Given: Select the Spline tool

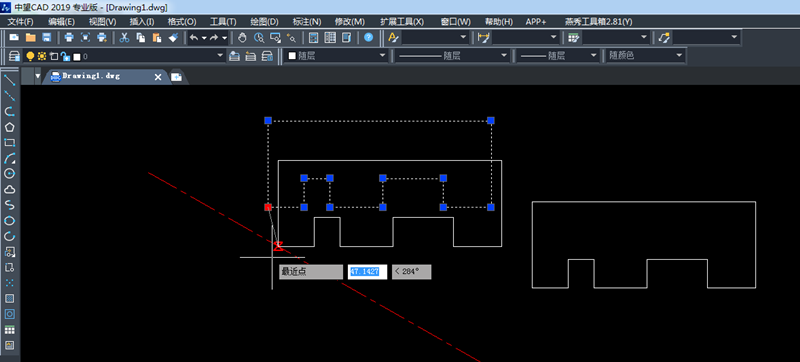Looking at the screenshot, I should [9, 205].
